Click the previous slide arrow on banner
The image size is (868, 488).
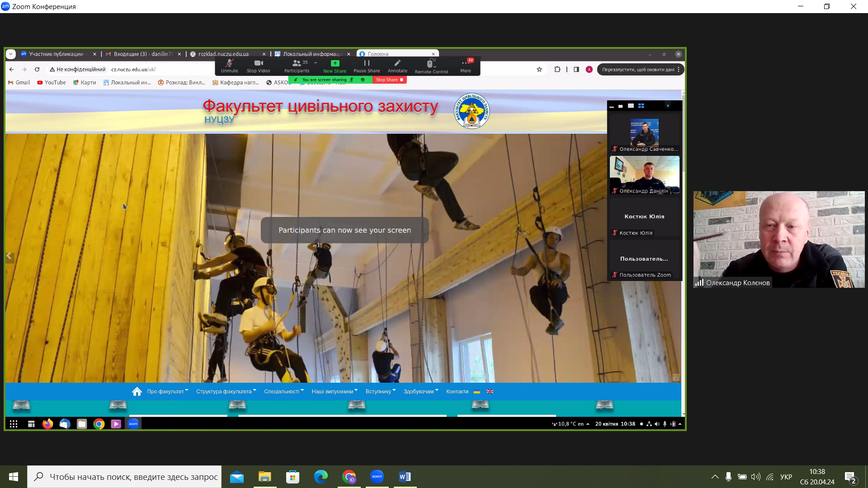coord(9,256)
